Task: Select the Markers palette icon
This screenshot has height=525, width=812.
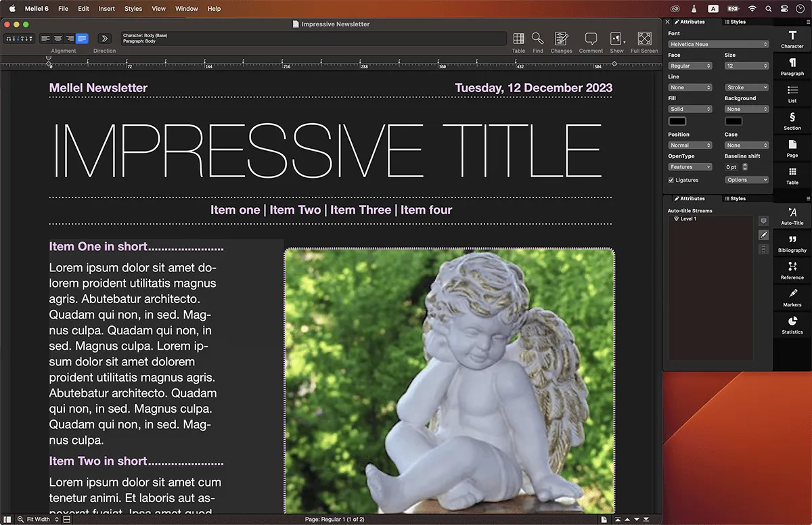Action: click(x=792, y=297)
